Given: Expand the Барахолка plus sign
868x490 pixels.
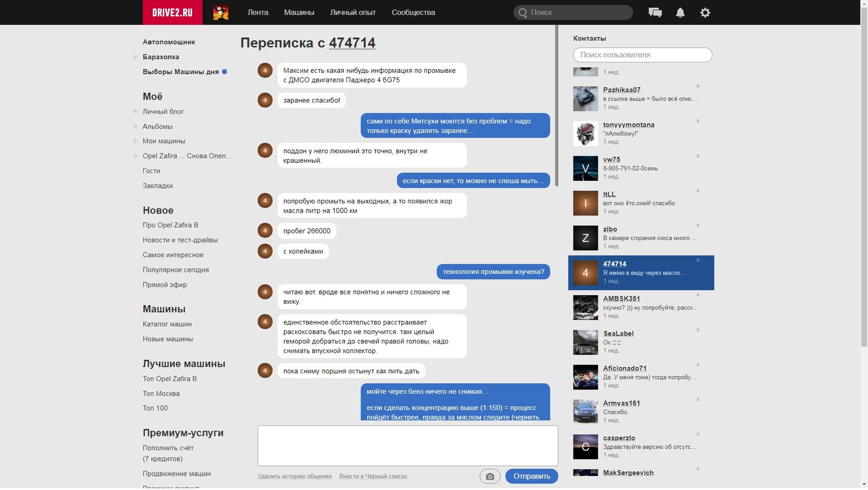Looking at the screenshot, I should (x=135, y=57).
